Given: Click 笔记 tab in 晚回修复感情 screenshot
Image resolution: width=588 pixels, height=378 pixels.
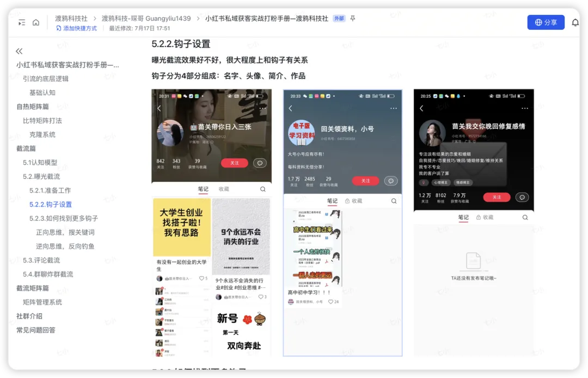Looking at the screenshot, I should [463, 218].
